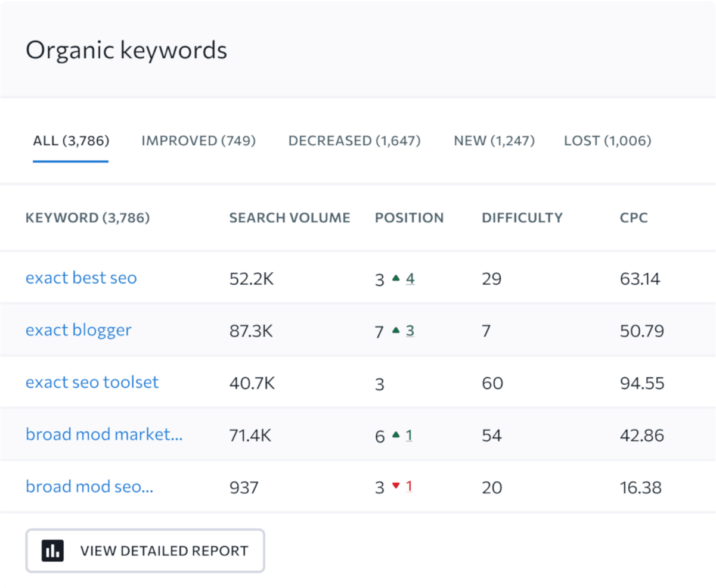
Task: Click search volume 52.2K
Action: [x=252, y=278]
